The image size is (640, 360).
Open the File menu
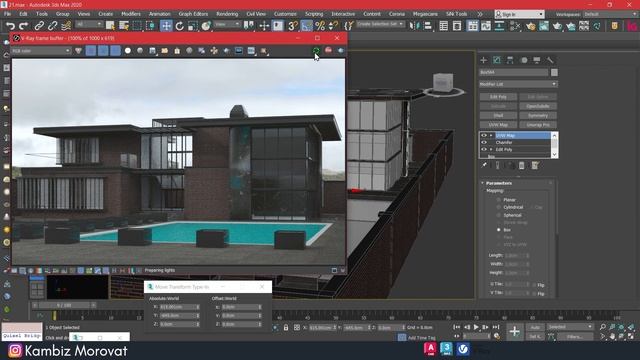tap(7, 14)
